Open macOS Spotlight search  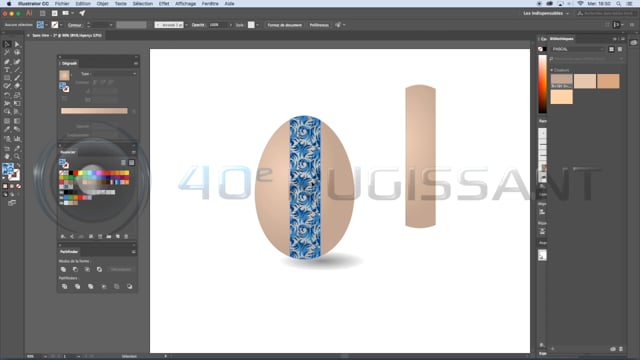619,4
